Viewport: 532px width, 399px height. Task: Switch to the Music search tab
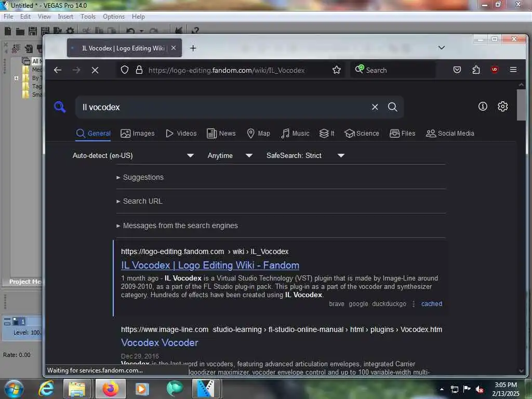point(295,134)
